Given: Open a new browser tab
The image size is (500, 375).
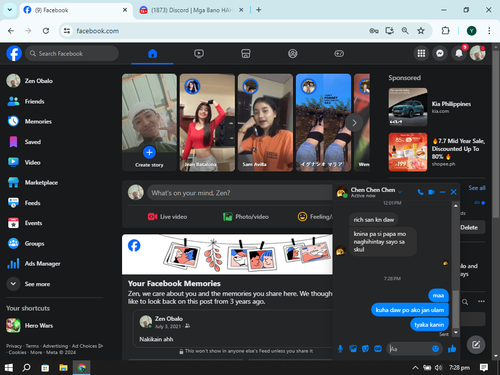Looking at the screenshot, I should pyautogui.click(x=259, y=10).
